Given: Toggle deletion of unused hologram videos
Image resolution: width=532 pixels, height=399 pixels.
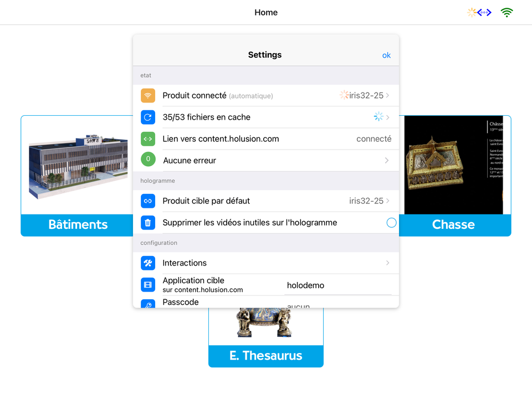Looking at the screenshot, I should (391, 222).
